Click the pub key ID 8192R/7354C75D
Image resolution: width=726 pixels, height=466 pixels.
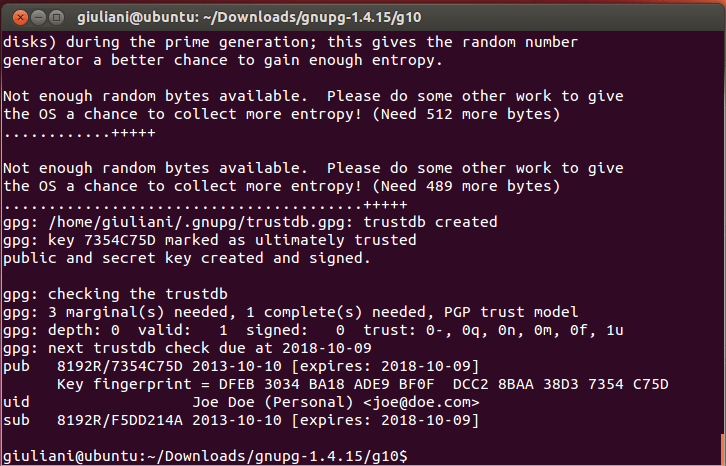click(x=120, y=366)
